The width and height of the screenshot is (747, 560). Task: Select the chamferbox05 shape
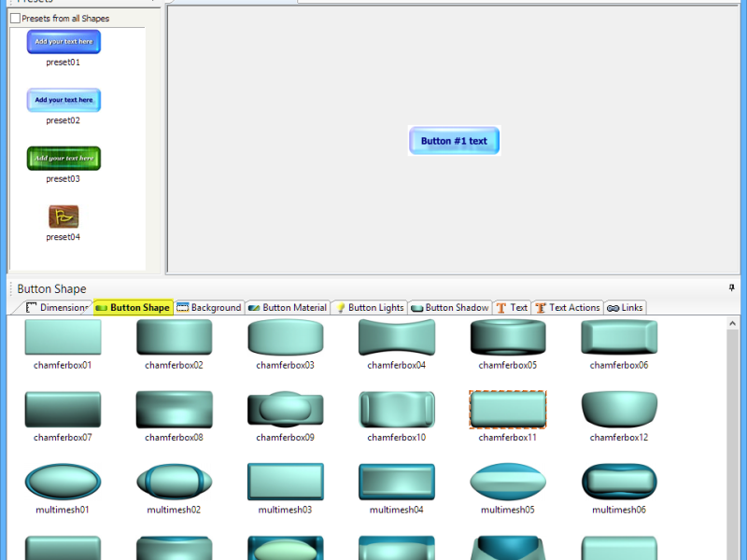pos(508,337)
